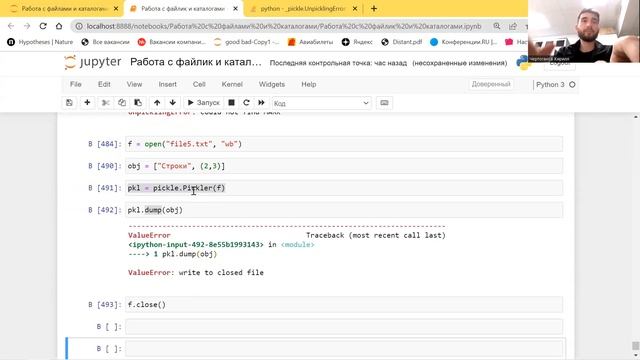This screenshot has width=640, height=360.
Task: Open Все вакансии bookmark
Action: tap(105, 42)
